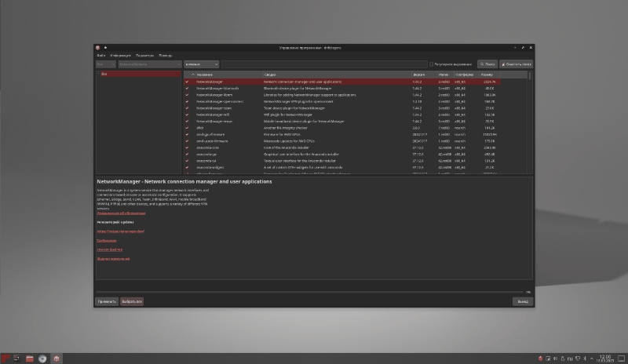Click 'Wifi plugin for NetworkManager' summary
The image size is (628, 364).
click(287, 115)
